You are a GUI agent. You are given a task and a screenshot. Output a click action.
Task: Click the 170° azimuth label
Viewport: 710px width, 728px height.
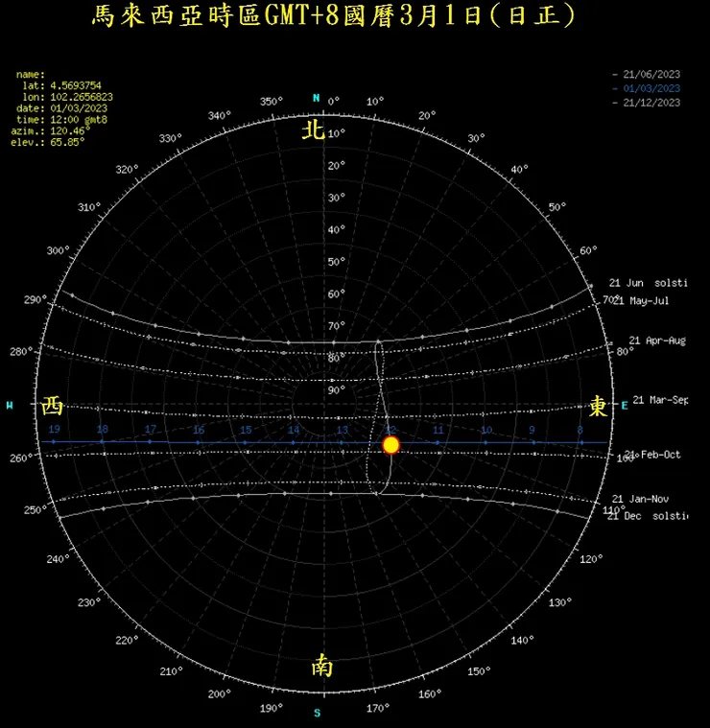377,708
